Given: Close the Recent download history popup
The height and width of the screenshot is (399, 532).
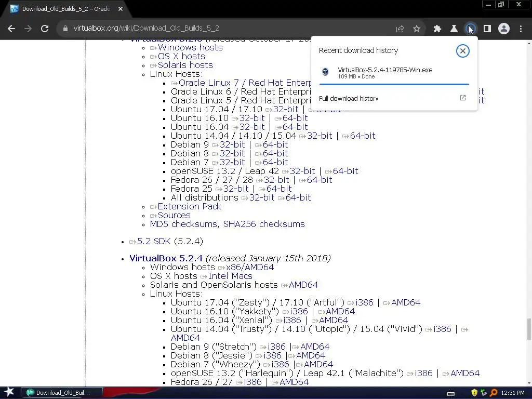Looking at the screenshot, I should point(462,51).
